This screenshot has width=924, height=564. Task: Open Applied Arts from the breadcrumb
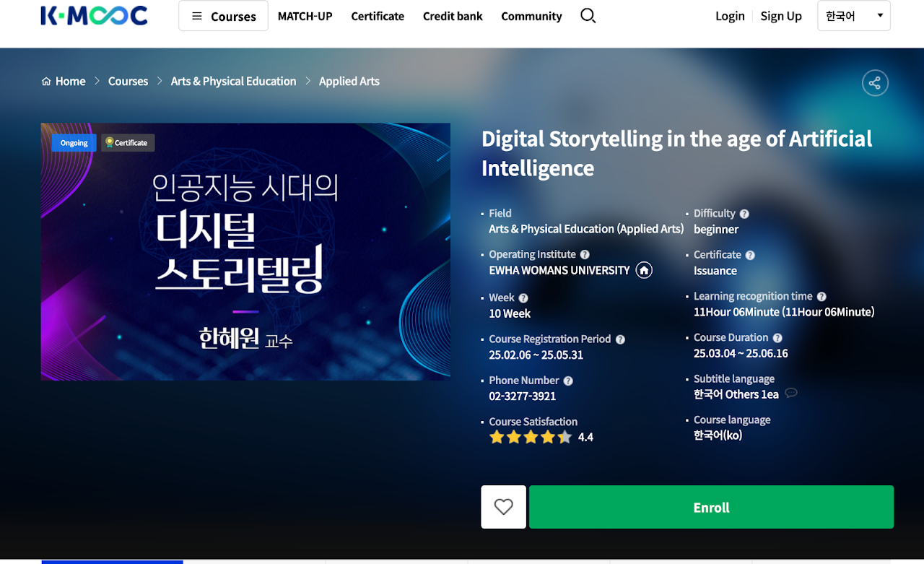pos(349,81)
